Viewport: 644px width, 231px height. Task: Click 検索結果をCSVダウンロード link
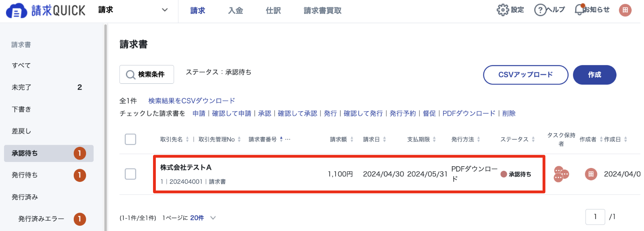192,101
